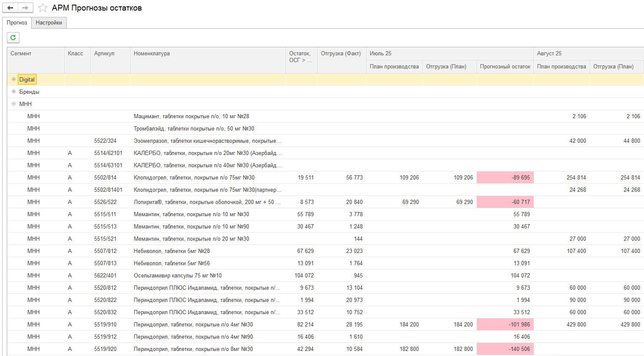Select the Мацимант tablets row
This screenshot has width=644, height=356.
click(x=325, y=116)
